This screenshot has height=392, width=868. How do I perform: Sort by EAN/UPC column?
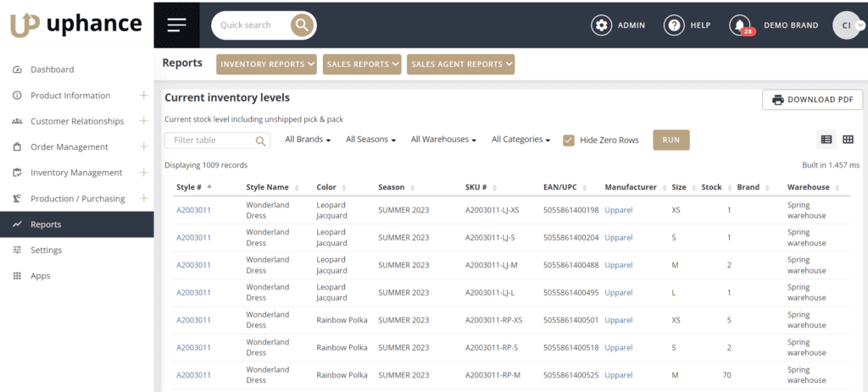pyautogui.click(x=565, y=187)
